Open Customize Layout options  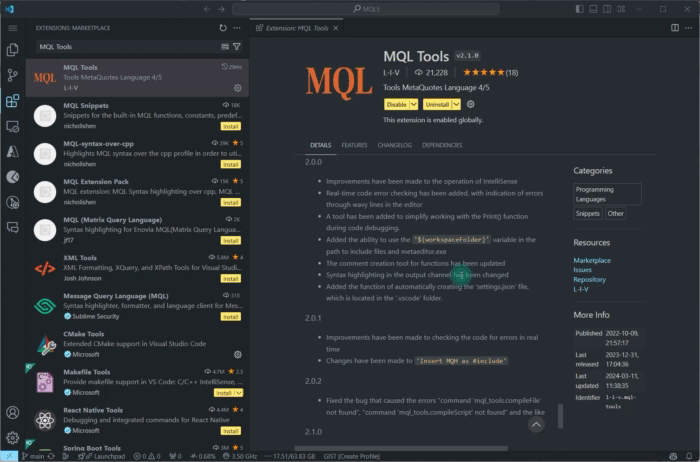click(x=621, y=9)
